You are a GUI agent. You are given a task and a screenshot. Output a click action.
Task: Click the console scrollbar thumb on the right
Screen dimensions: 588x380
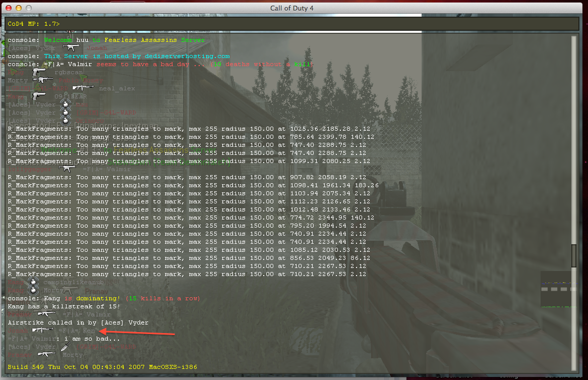pyautogui.click(x=573, y=256)
